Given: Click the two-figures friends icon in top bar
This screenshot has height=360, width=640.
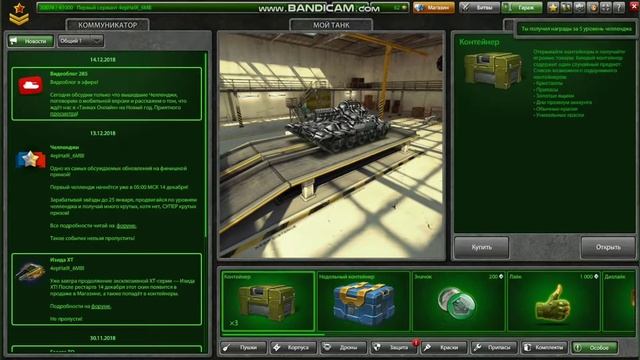Looking at the screenshot, I should 566,7.
